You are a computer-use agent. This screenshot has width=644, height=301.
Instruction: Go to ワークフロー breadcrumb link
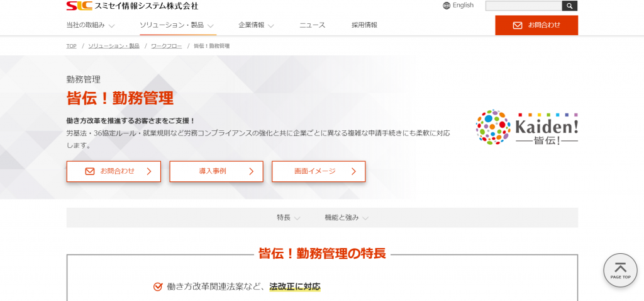click(166, 46)
